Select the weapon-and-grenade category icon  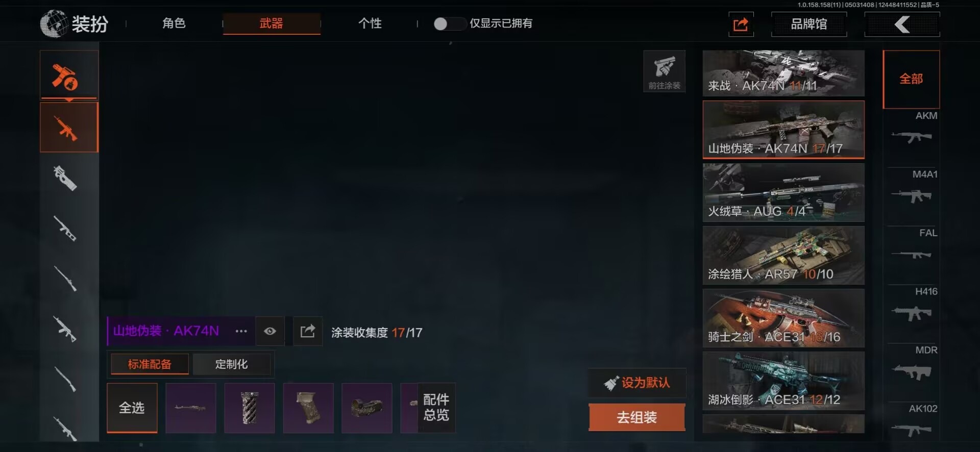[69, 74]
